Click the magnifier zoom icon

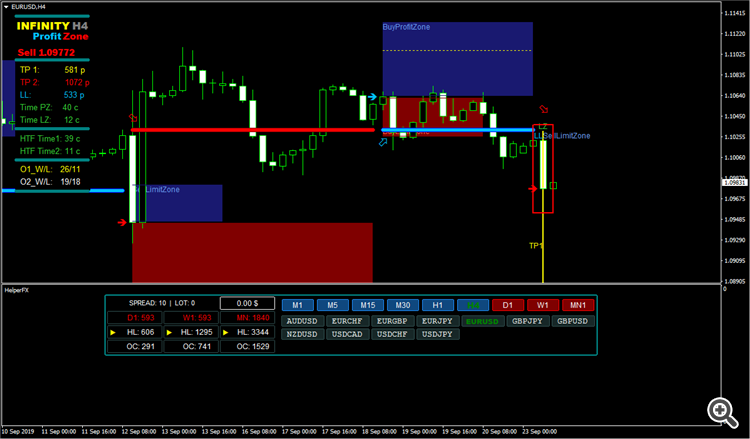tap(722, 412)
